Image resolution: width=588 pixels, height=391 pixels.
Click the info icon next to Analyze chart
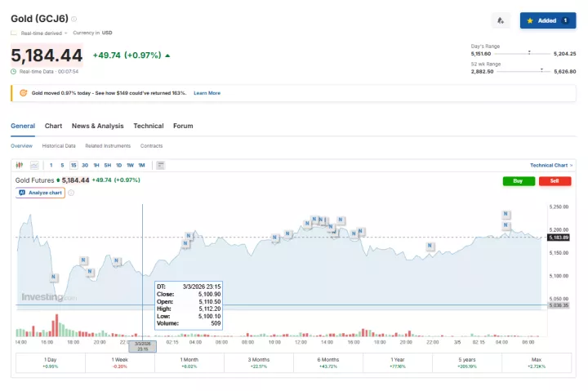71,193
